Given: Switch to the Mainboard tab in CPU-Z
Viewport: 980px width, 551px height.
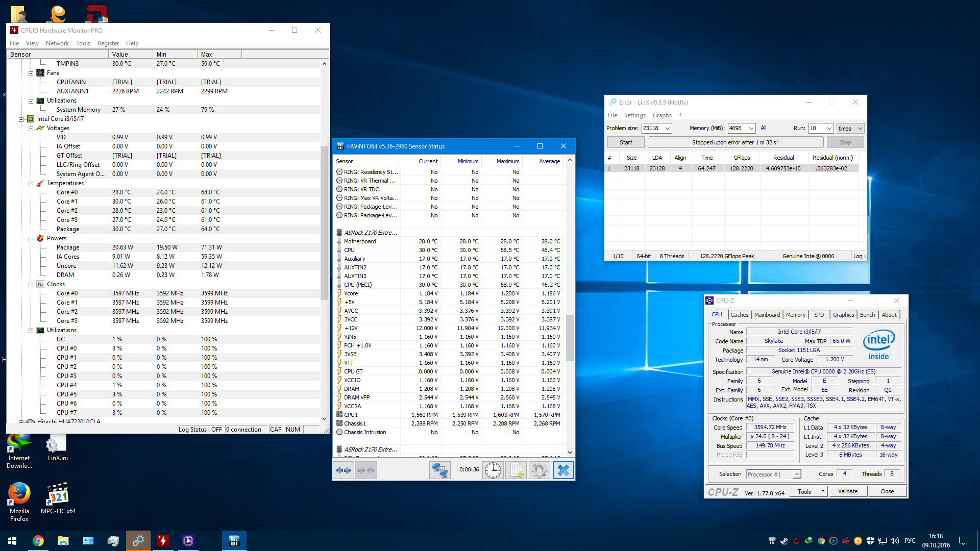Looking at the screenshot, I should [767, 315].
